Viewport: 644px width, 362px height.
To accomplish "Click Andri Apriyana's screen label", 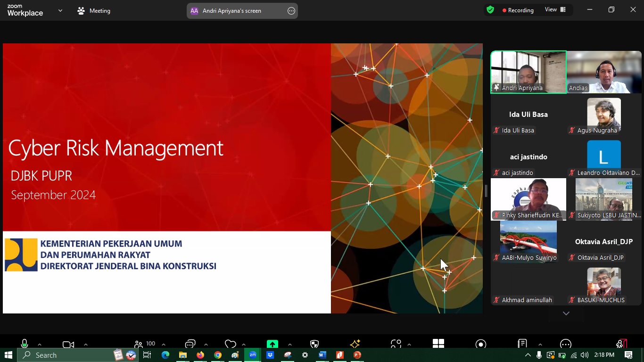I will [x=232, y=11].
